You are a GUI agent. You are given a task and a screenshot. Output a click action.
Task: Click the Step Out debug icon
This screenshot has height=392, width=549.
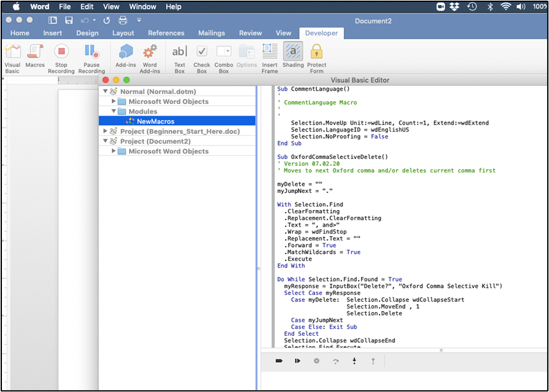click(373, 361)
